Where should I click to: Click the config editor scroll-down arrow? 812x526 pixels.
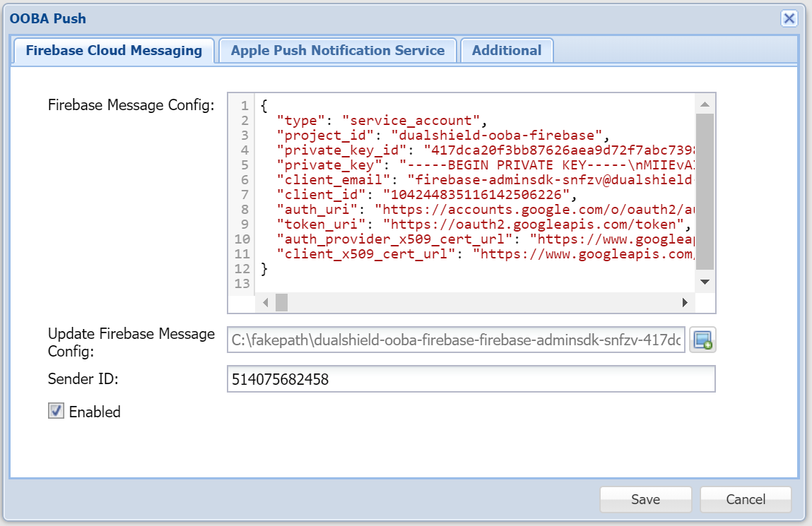coord(705,282)
